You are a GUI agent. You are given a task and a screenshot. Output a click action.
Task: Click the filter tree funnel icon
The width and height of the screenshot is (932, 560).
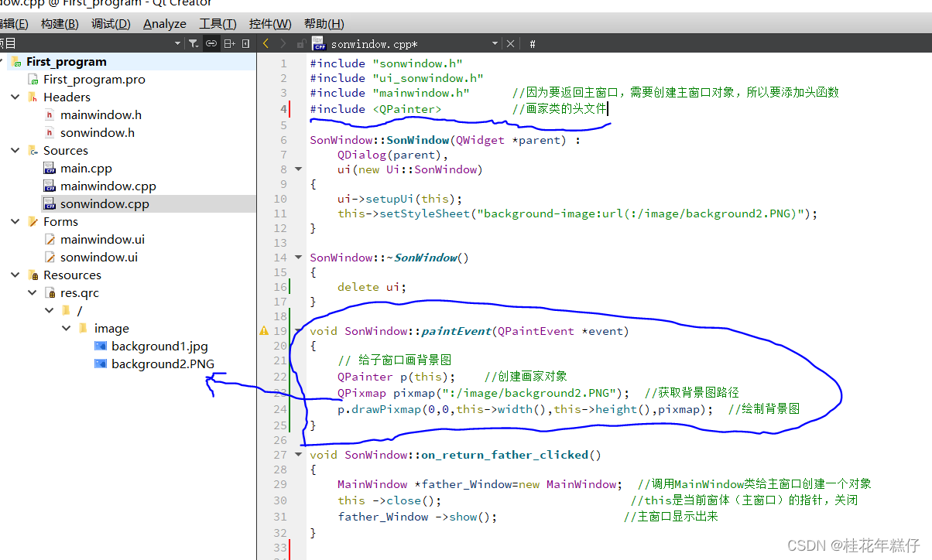[194, 44]
